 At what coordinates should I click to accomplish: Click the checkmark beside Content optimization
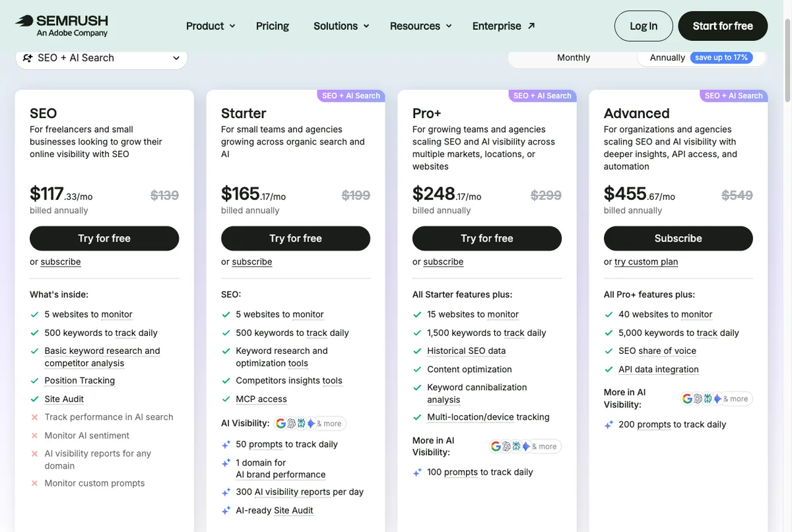pyautogui.click(x=417, y=370)
